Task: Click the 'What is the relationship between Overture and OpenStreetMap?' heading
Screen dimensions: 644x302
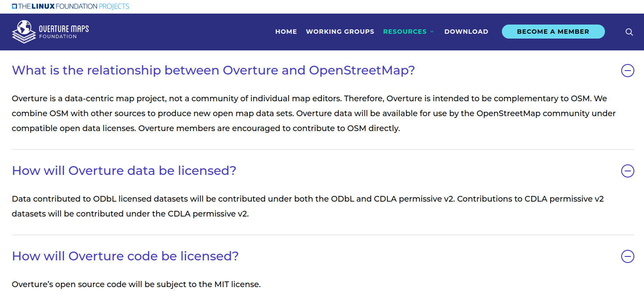Action: [213, 70]
